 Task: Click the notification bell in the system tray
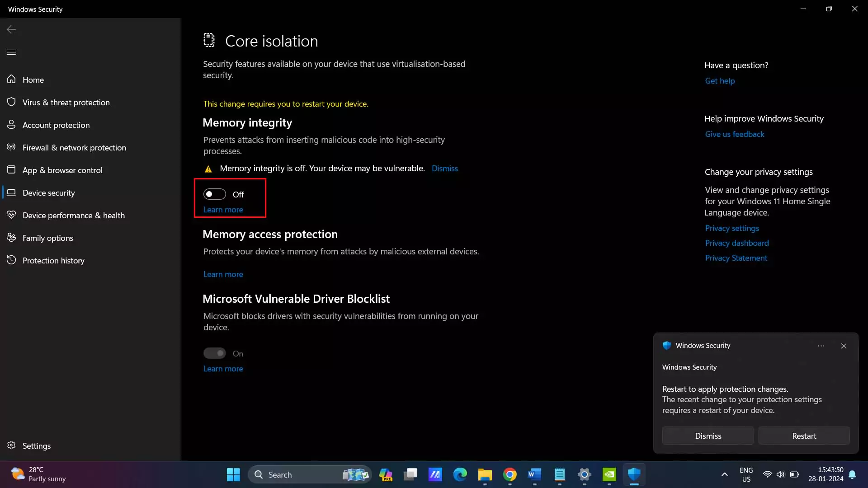coord(852,474)
